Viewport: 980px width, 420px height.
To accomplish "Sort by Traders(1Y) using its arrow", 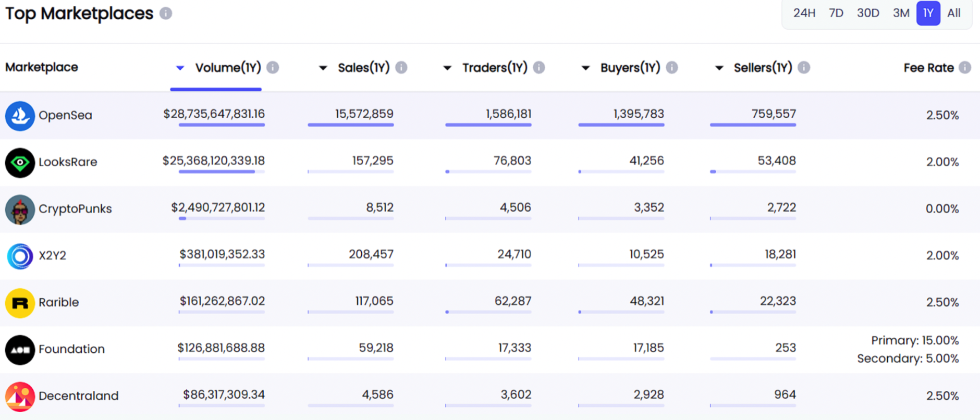I will (447, 68).
